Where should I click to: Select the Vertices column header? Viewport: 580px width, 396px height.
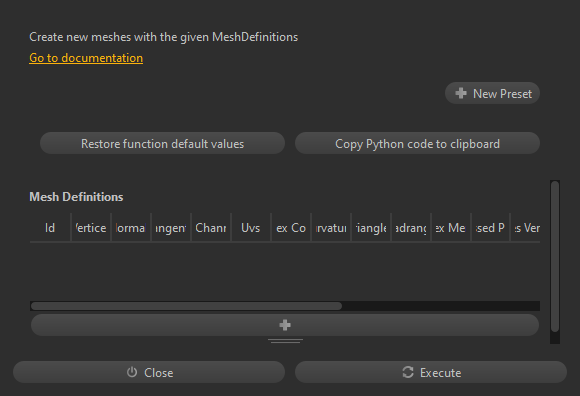click(91, 228)
